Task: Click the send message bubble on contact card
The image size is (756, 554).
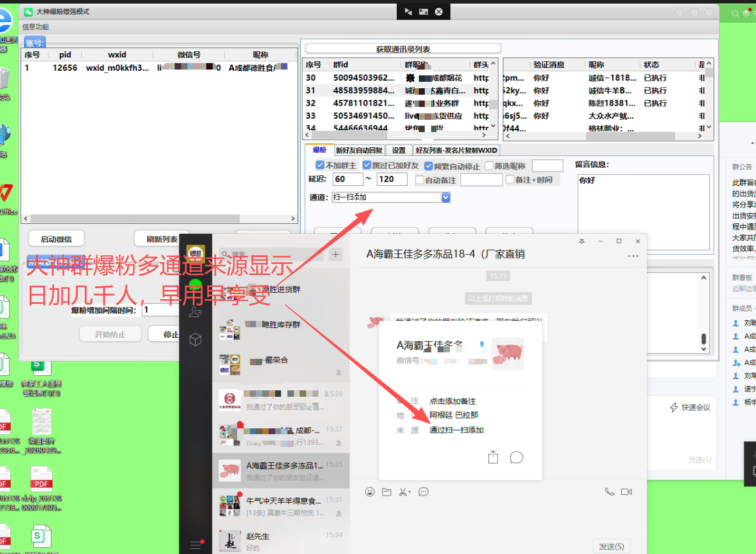Action: point(516,457)
